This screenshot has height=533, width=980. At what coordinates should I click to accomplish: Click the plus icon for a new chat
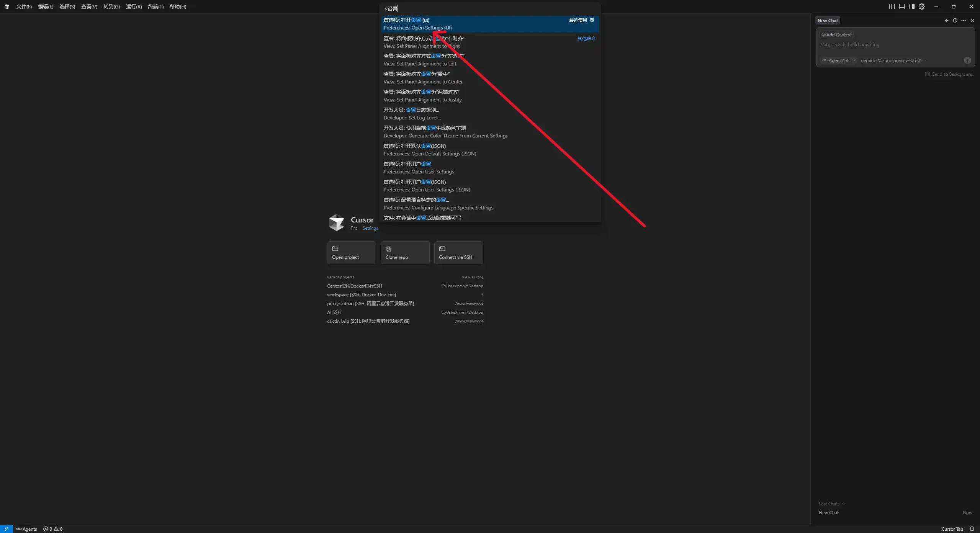pos(946,21)
